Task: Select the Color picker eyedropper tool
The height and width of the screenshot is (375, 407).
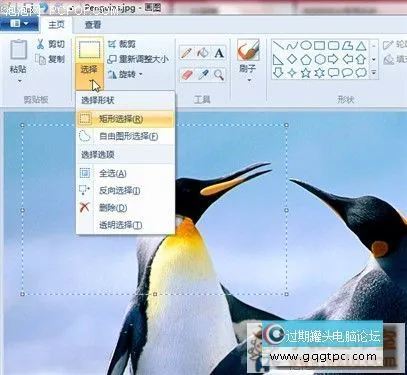Action: point(203,74)
